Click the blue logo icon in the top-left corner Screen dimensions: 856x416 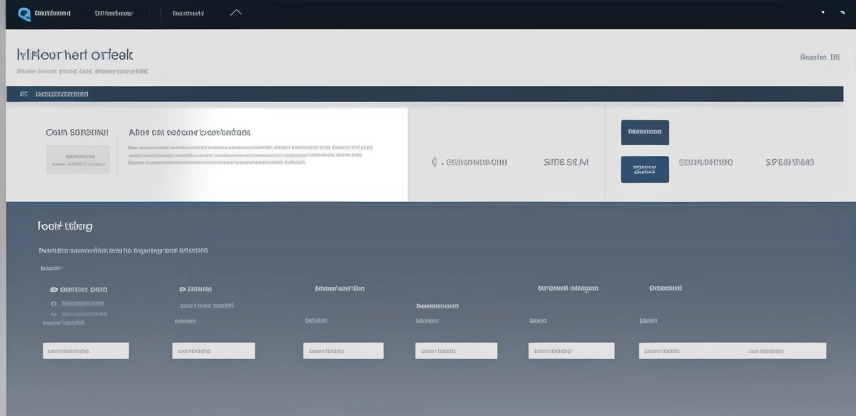click(x=24, y=13)
